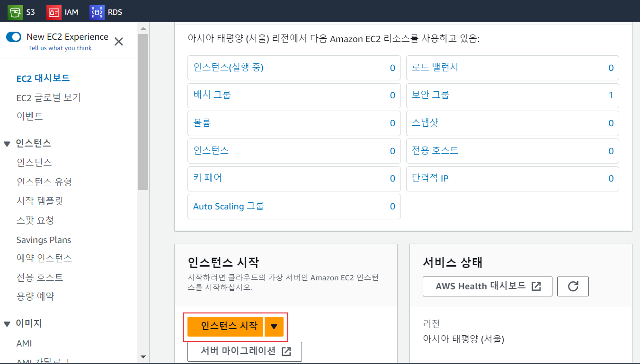
Task: Click the sidebar scrollbar thumb
Action: point(143,112)
